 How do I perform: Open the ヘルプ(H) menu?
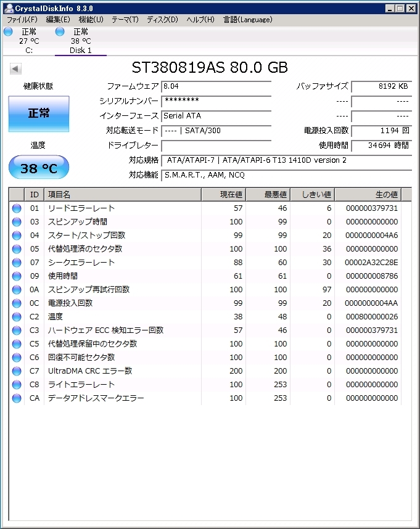[x=200, y=20]
